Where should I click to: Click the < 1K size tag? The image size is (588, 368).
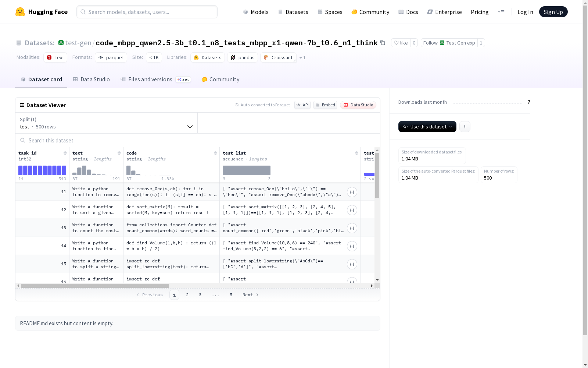point(154,57)
